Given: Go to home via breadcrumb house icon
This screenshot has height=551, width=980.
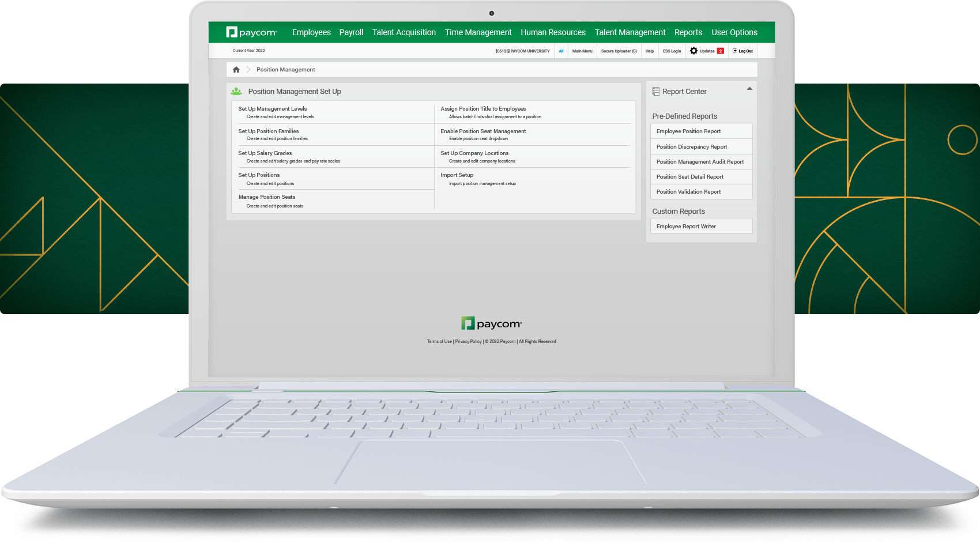Looking at the screenshot, I should [x=236, y=70].
